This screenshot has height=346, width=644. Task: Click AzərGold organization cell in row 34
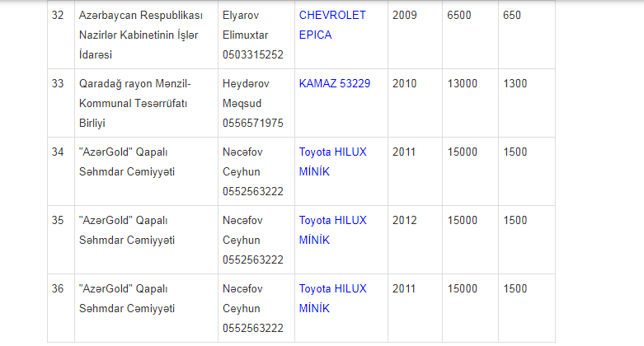[x=146, y=171]
